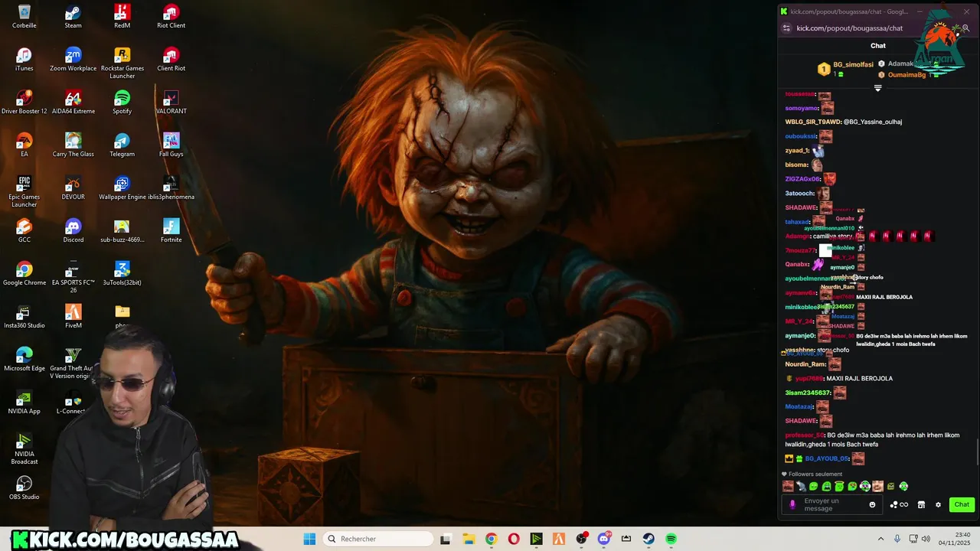
Task: Select the Client Riot desktop icon
Action: click(x=171, y=60)
